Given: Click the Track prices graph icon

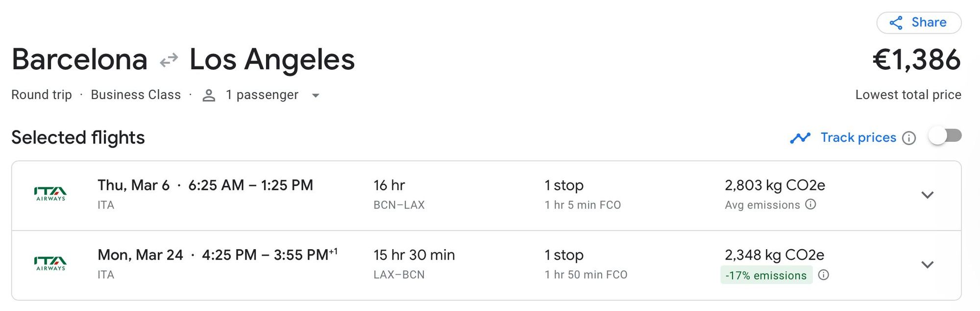Looking at the screenshot, I should [x=800, y=138].
